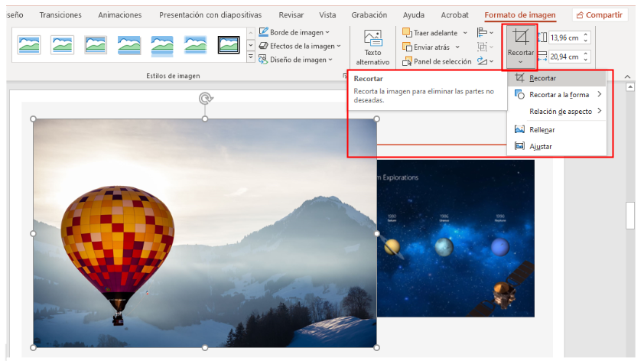Click the Efectos de la imagen icon
The width and height of the screenshot is (644, 361).
[x=263, y=46]
